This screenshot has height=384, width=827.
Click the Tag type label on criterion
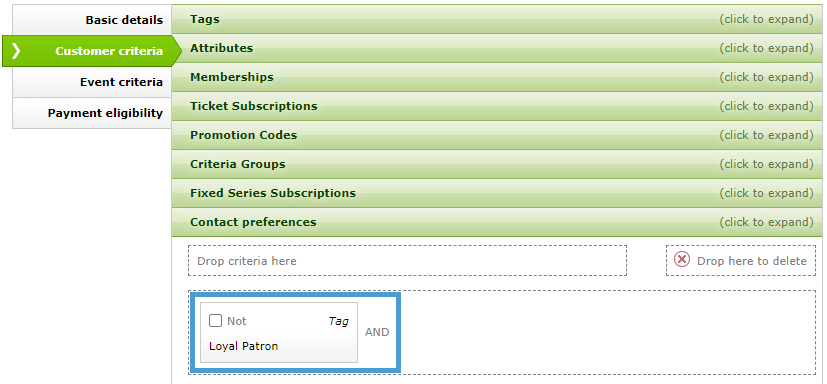coord(339,321)
